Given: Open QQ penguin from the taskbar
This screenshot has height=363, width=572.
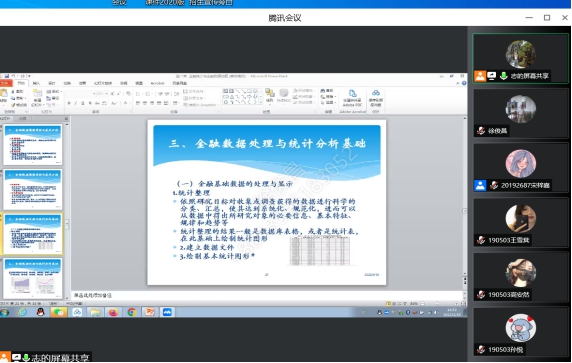Looking at the screenshot, I should point(40,312).
